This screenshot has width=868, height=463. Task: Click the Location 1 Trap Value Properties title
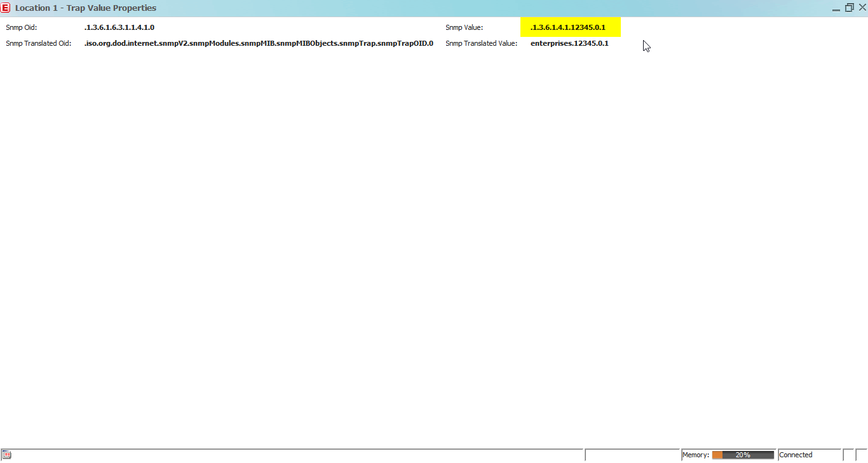[x=86, y=7]
